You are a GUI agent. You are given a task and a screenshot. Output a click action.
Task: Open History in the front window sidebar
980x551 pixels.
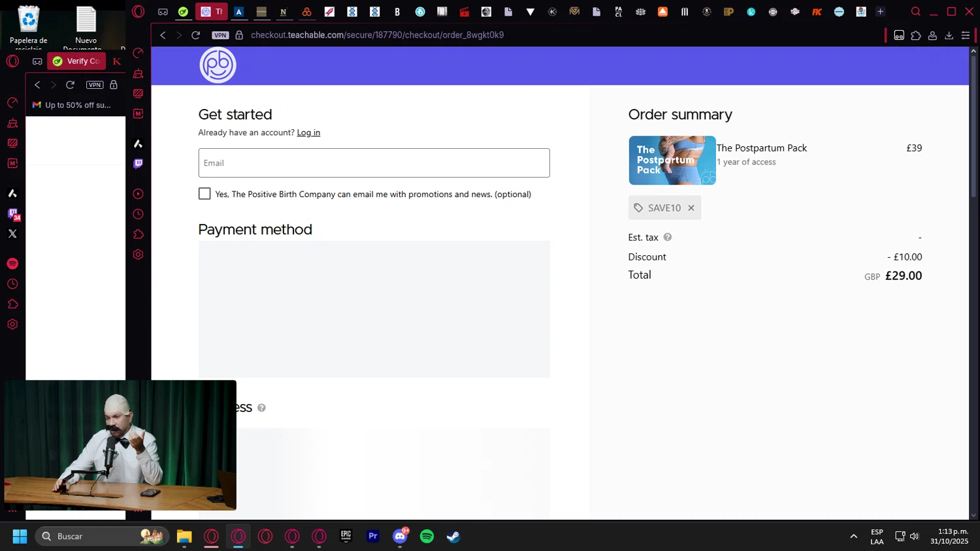click(138, 214)
